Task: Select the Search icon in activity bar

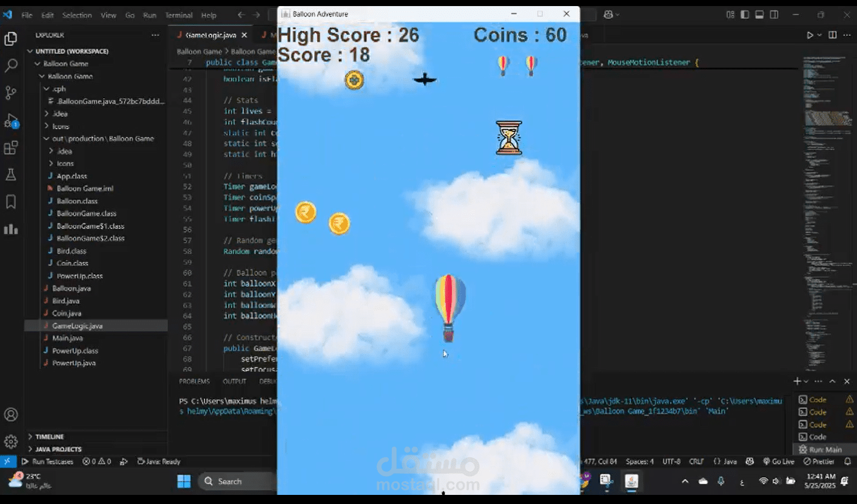Action: point(10,65)
